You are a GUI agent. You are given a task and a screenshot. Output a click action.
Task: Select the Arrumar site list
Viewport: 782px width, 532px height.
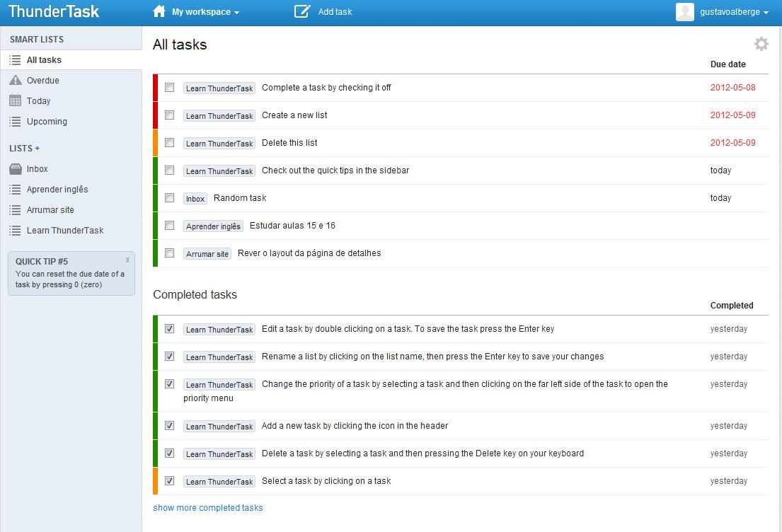(x=50, y=210)
